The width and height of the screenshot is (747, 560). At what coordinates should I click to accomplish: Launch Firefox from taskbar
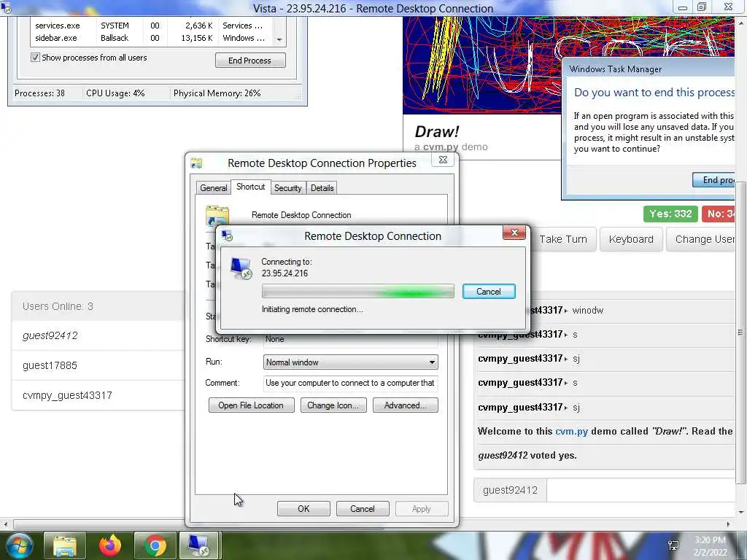(x=110, y=545)
